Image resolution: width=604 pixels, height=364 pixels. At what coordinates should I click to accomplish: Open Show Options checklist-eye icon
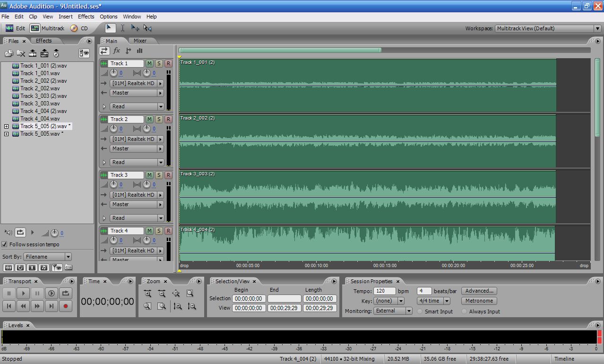point(84,53)
